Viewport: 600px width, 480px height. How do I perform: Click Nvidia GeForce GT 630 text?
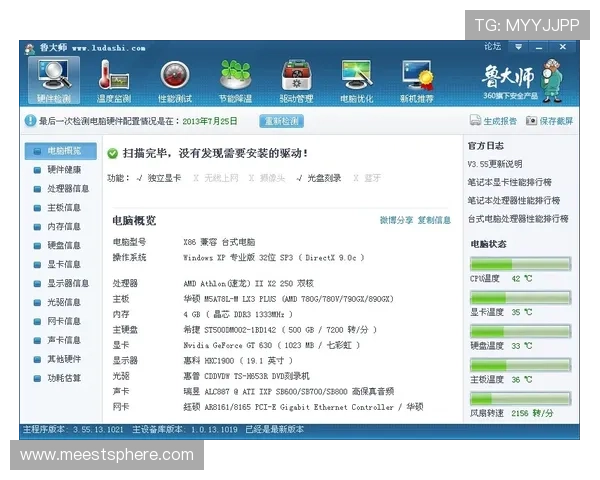click(272, 345)
